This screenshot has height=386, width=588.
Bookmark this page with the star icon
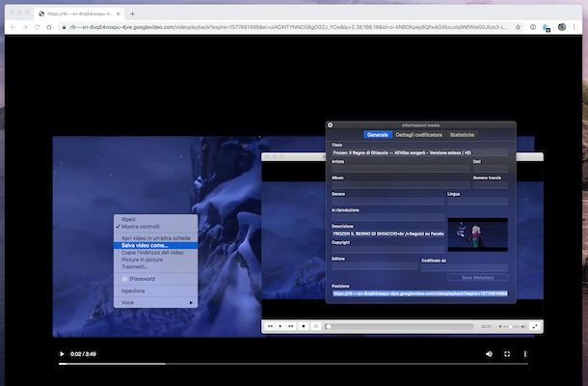pos(518,27)
